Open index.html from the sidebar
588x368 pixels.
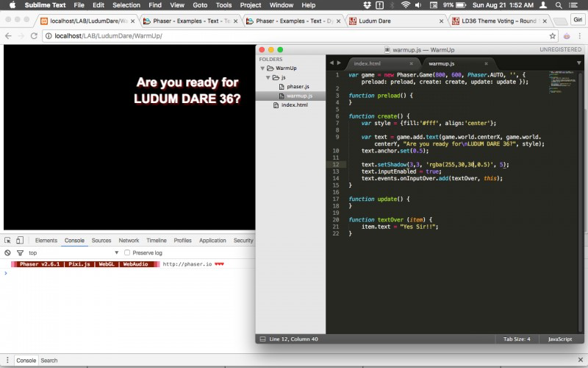[x=295, y=105]
